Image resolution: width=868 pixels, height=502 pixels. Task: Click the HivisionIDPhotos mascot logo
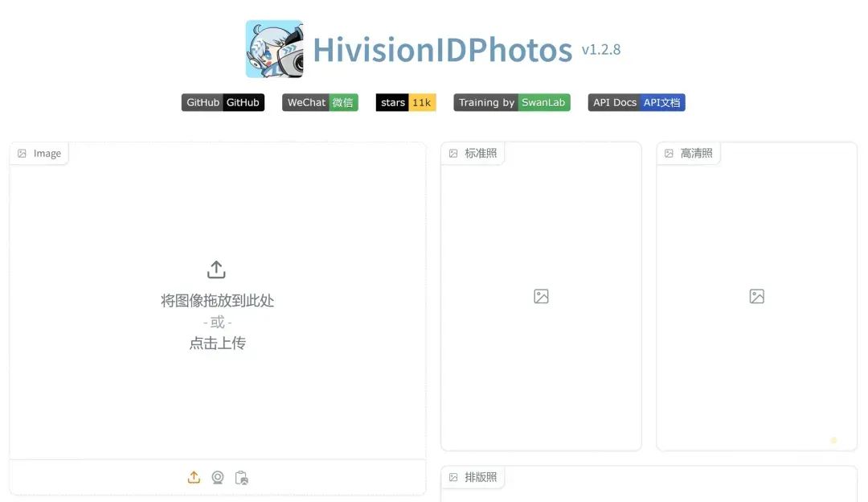pyautogui.click(x=275, y=49)
